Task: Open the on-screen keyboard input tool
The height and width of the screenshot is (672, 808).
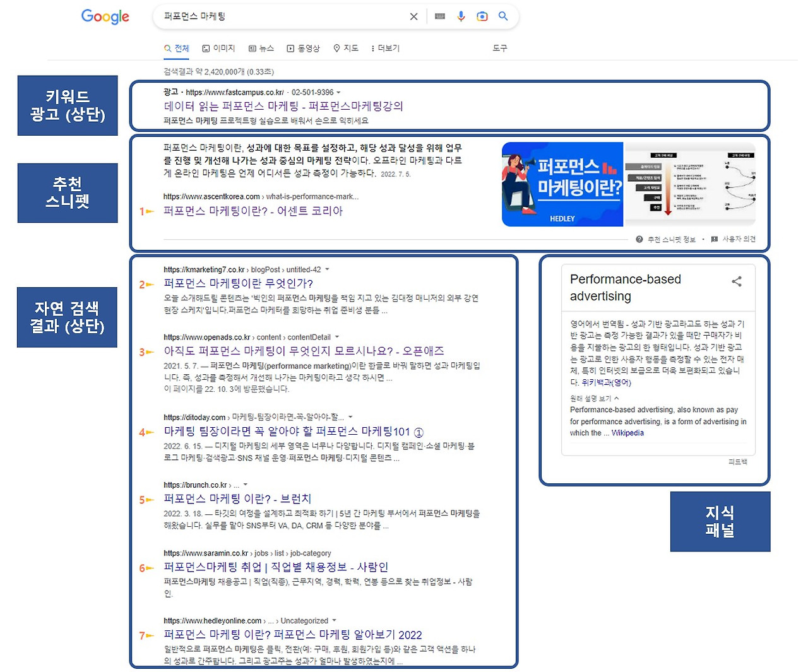Action: pos(440,16)
